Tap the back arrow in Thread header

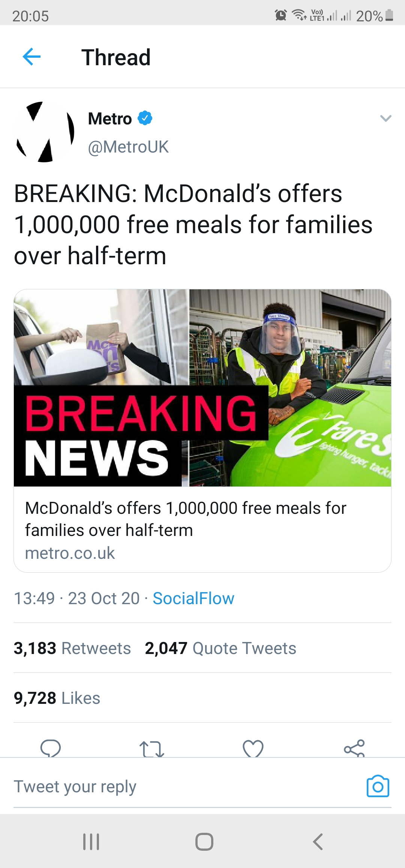[x=31, y=57]
